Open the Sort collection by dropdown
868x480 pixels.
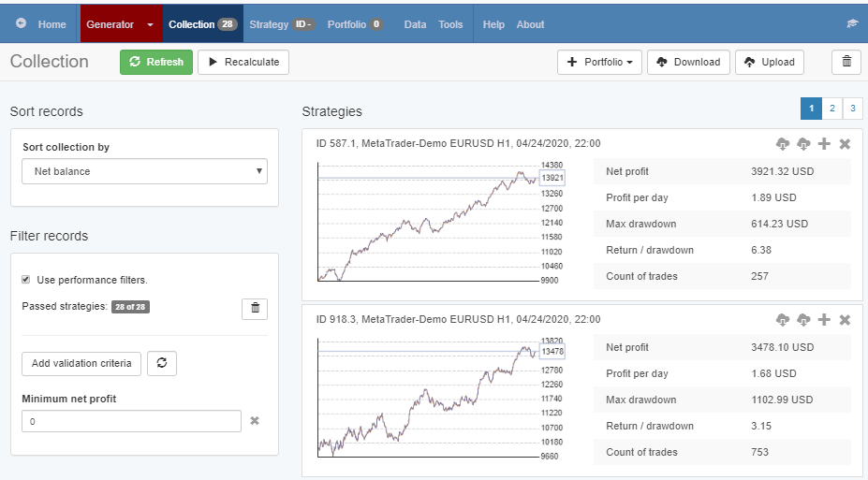[144, 171]
